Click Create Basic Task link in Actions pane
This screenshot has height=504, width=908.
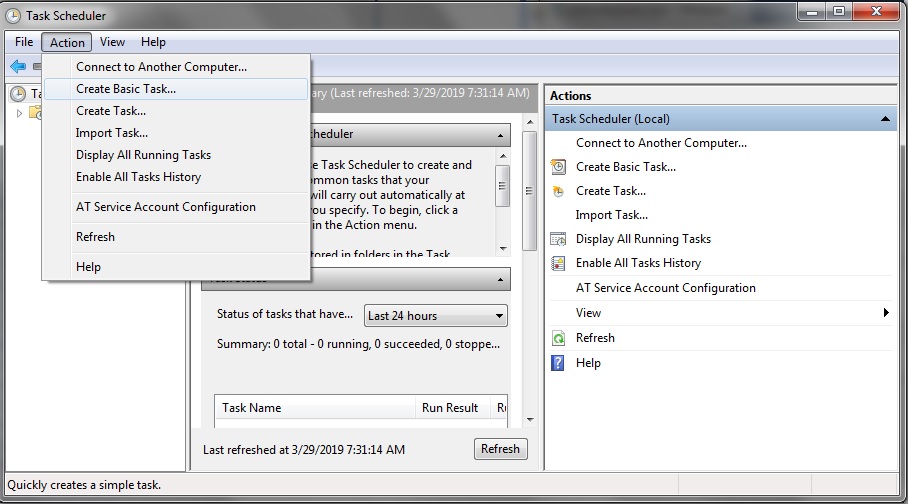(x=625, y=167)
